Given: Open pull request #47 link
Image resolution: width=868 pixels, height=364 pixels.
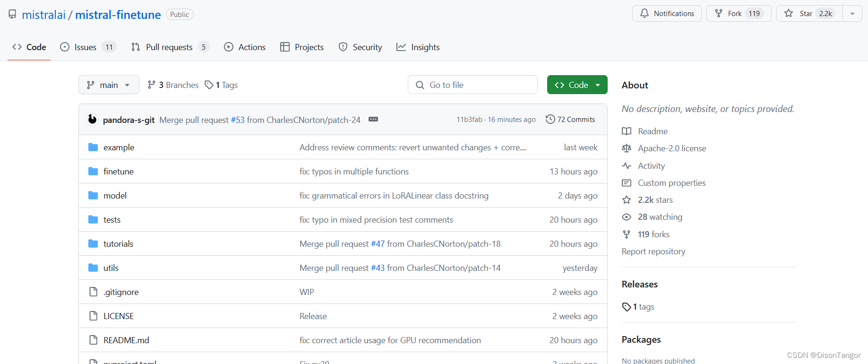Looking at the screenshot, I should pyautogui.click(x=378, y=244).
